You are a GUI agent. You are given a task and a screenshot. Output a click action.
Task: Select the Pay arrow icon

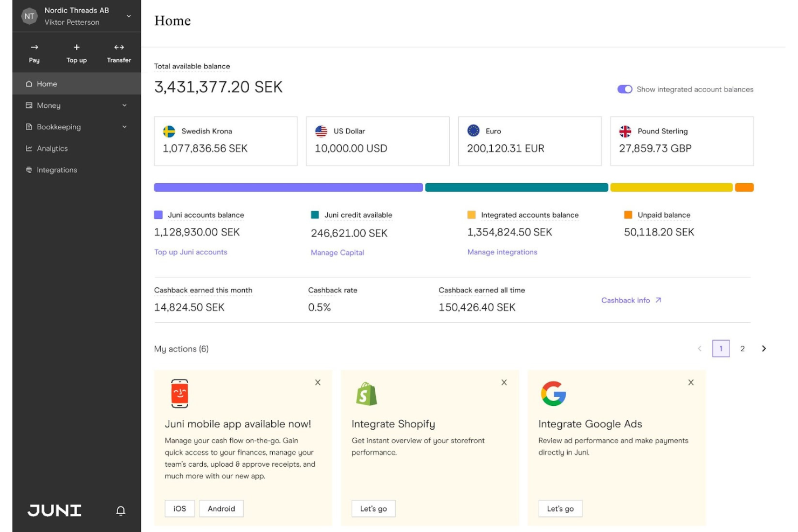point(34,47)
